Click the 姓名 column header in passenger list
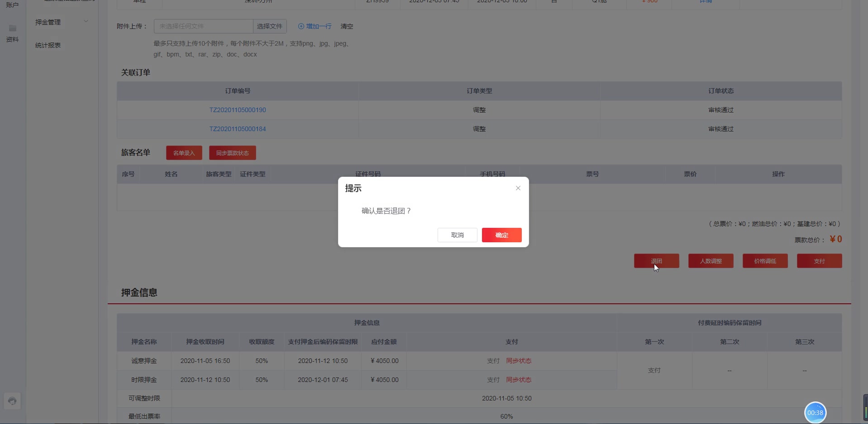Image resolution: width=868 pixels, height=424 pixels. click(x=171, y=174)
